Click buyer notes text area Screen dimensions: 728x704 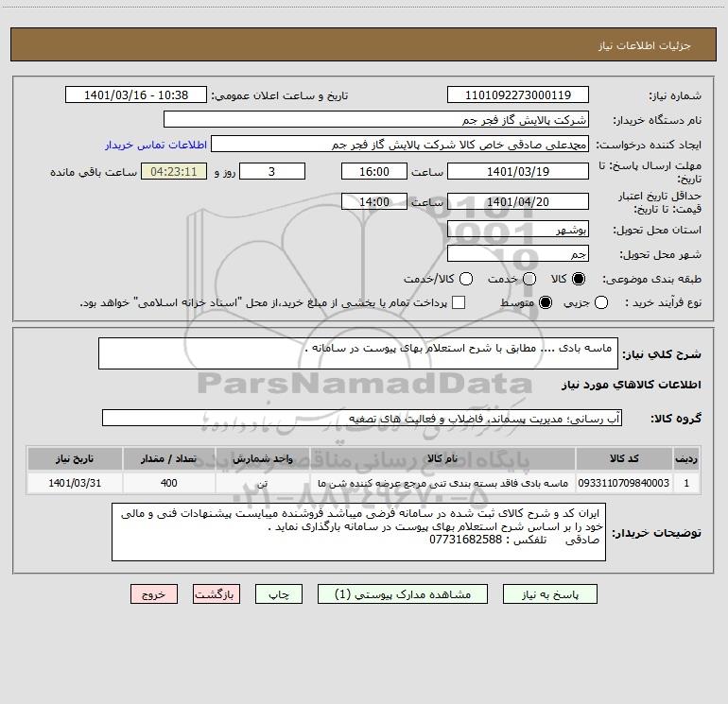[x=358, y=532]
